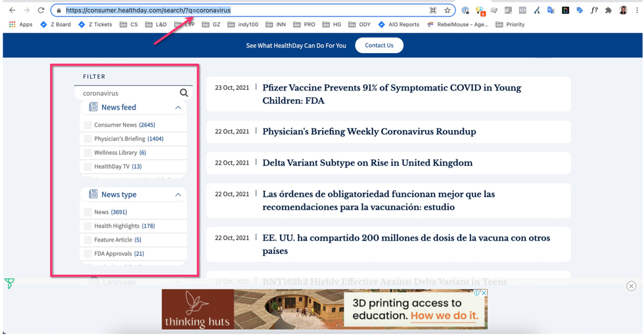
Task: Bookmark this page with the star icon
Action: pyautogui.click(x=448, y=10)
